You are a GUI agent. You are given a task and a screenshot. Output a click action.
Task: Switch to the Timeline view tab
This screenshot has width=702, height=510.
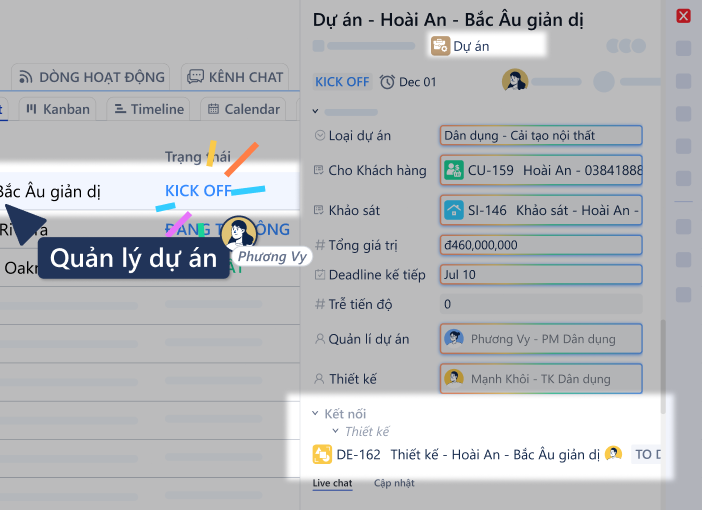pyautogui.click(x=148, y=109)
